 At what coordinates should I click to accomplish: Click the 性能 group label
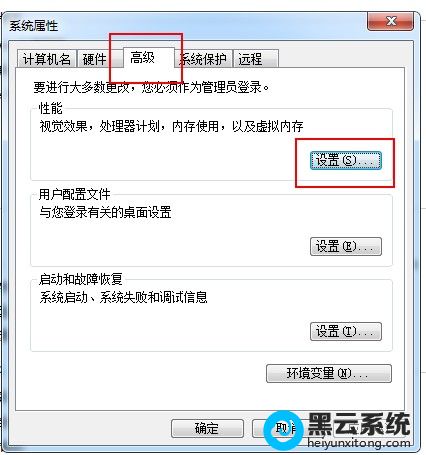pos(50,108)
